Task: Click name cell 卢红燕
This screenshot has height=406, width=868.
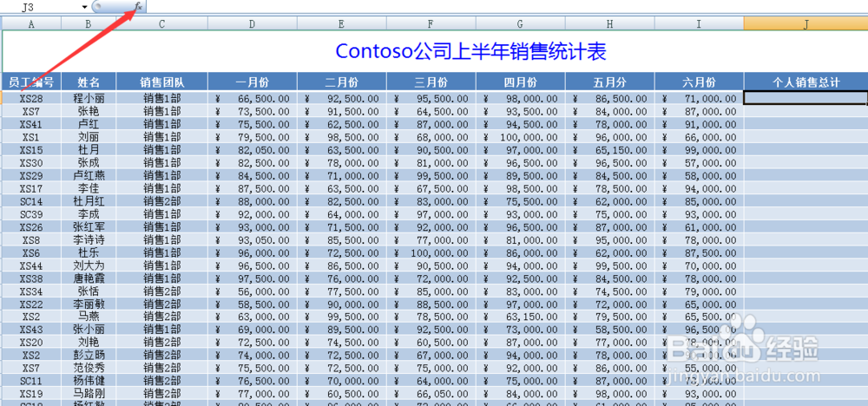Action: pos(89,175)
